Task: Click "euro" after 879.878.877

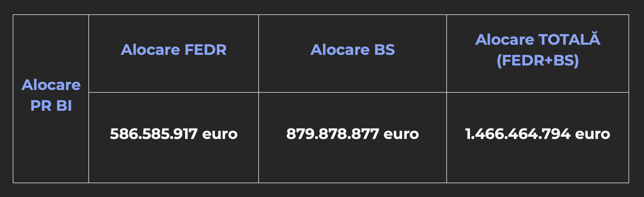Action: 401,134
